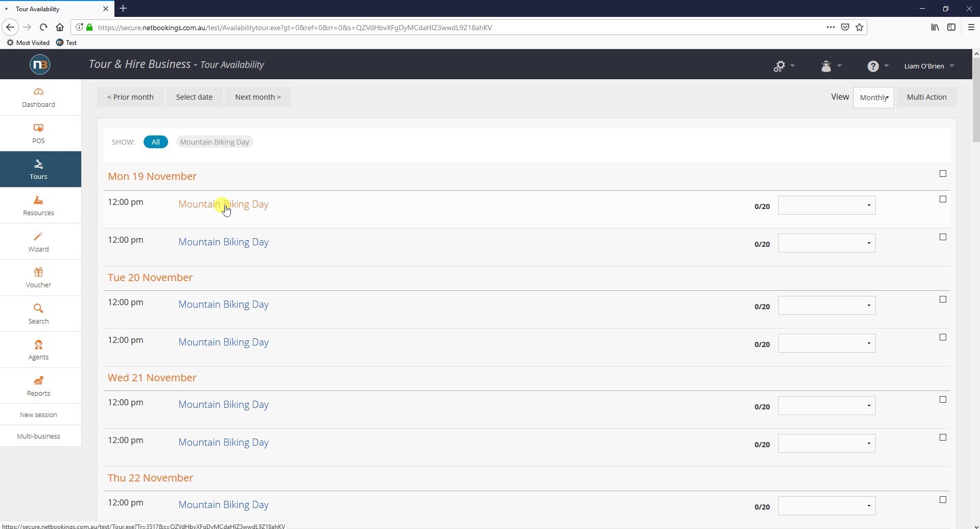This screenshot has height=529, width=980.
Task: Open the Monthly view dropdown
Action: pos(873,98)
